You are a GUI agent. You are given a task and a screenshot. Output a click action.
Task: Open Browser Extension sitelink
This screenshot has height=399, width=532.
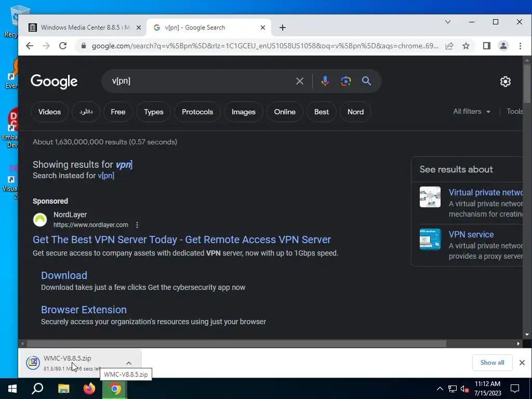click(x=84, y=310)
